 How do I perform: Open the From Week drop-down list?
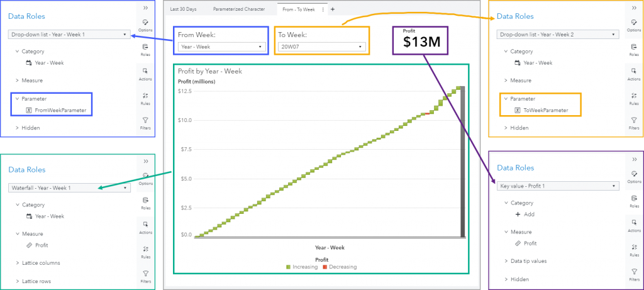point(220,47)
